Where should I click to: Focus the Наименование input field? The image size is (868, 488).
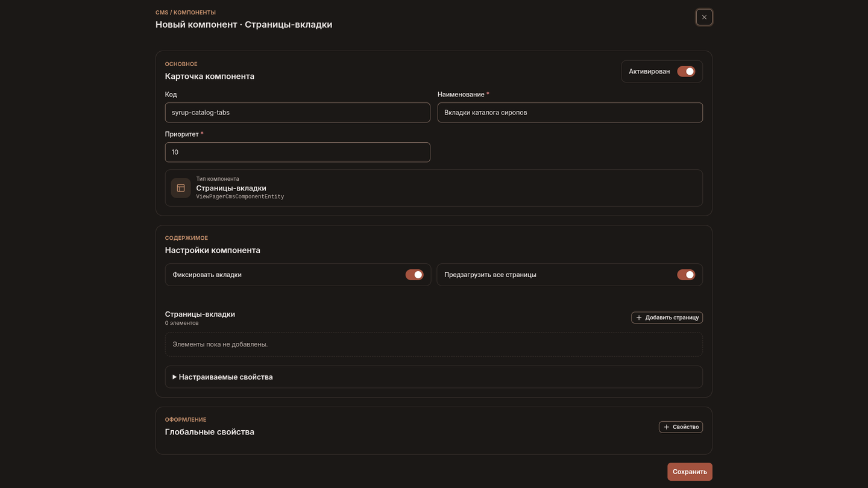pyautogui.click(x=570, y=113)
